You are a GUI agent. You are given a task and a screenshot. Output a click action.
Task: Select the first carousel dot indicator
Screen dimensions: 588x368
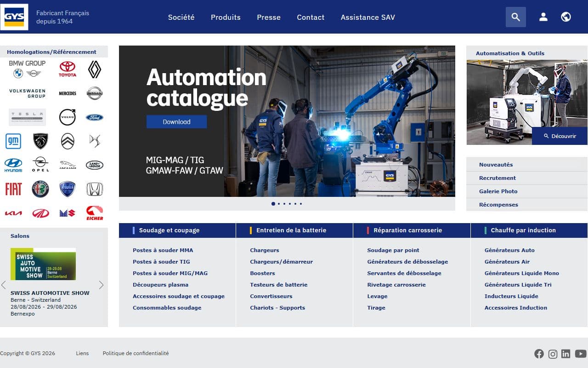tap(273, 203)
